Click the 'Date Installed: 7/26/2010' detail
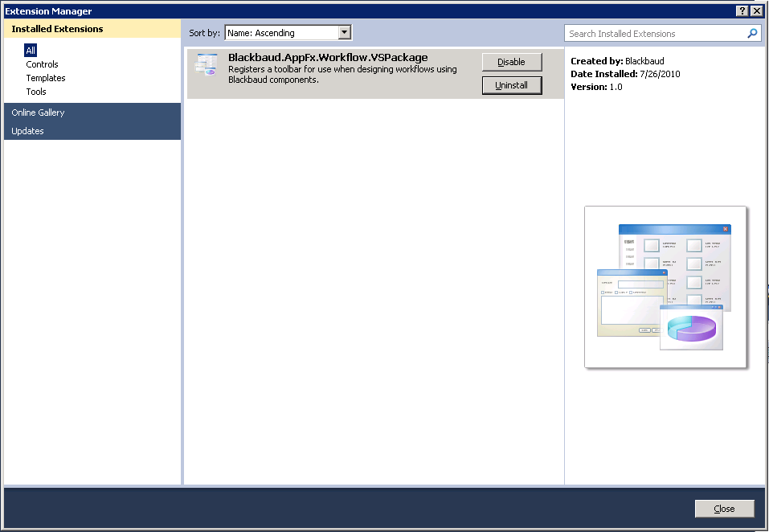Viewport: 769px width, 532px height. (625, 74)
